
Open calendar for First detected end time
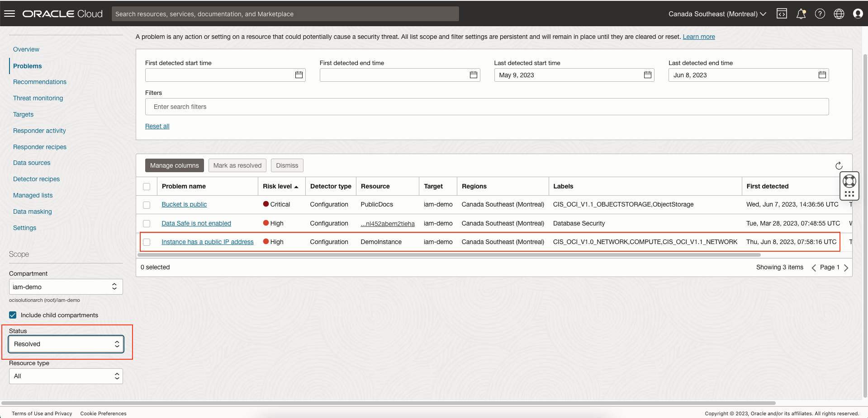[x=474, y=75]
